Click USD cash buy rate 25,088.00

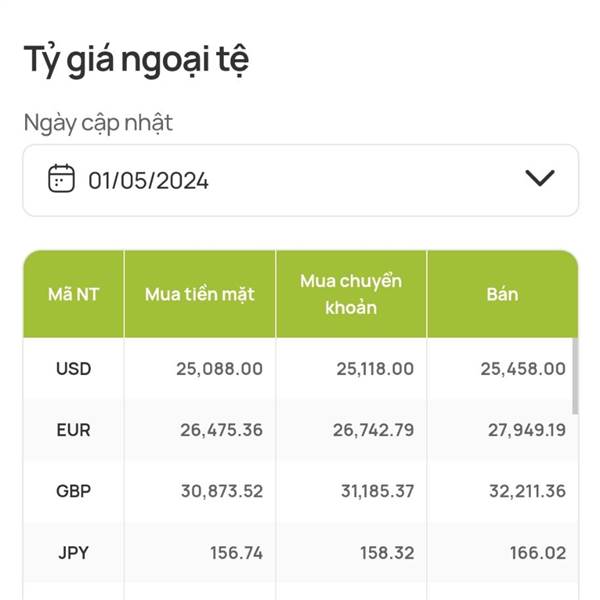[x=219, y=369]
